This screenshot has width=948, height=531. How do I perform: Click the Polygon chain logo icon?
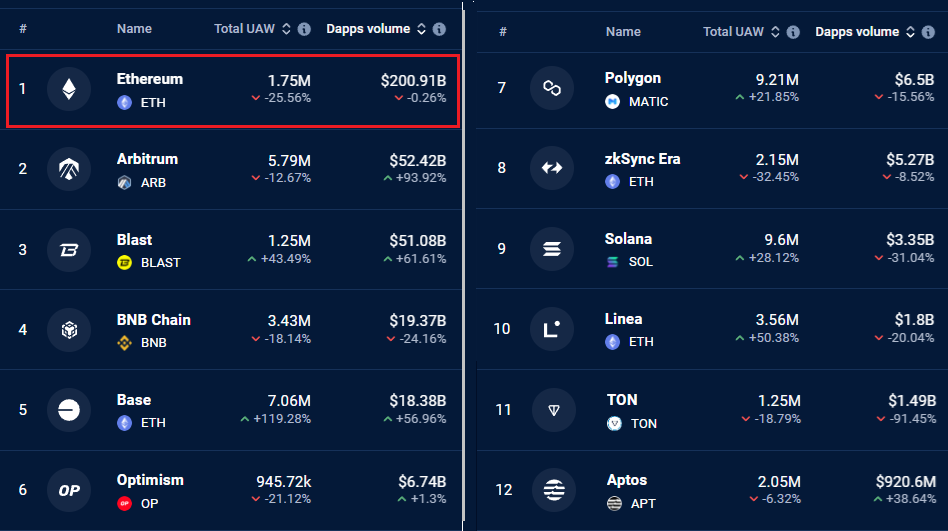[x=551, y=88]
